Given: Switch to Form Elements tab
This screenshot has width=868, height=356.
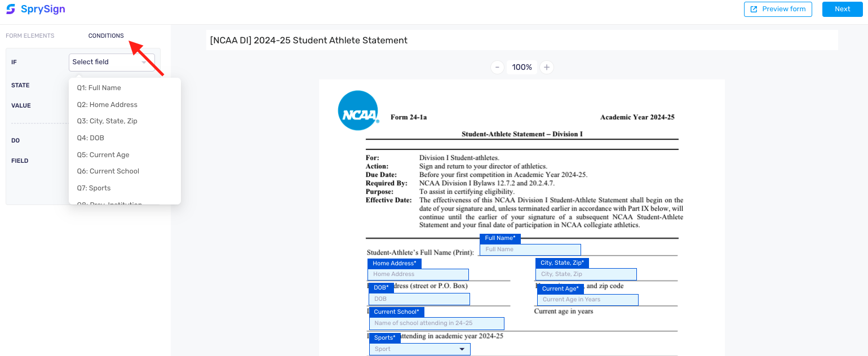Looking at the screenshot, I should coord(30,35).
